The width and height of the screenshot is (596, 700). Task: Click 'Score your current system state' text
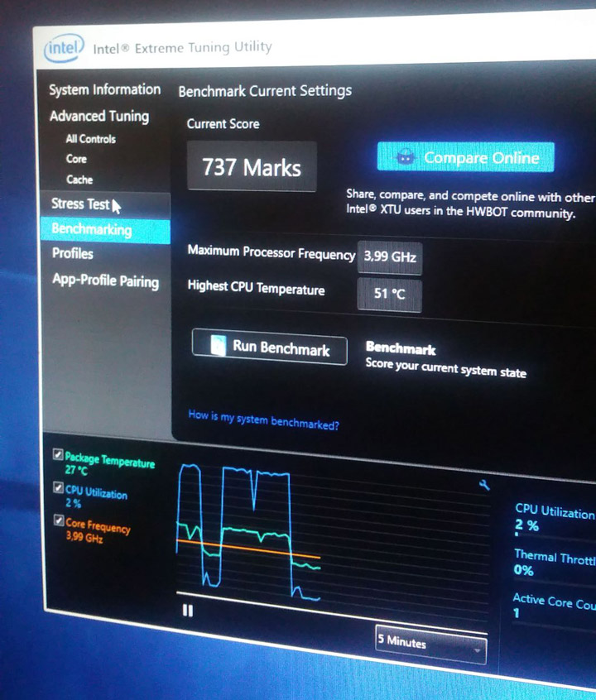pyautogui.click(x=446, y=368)
